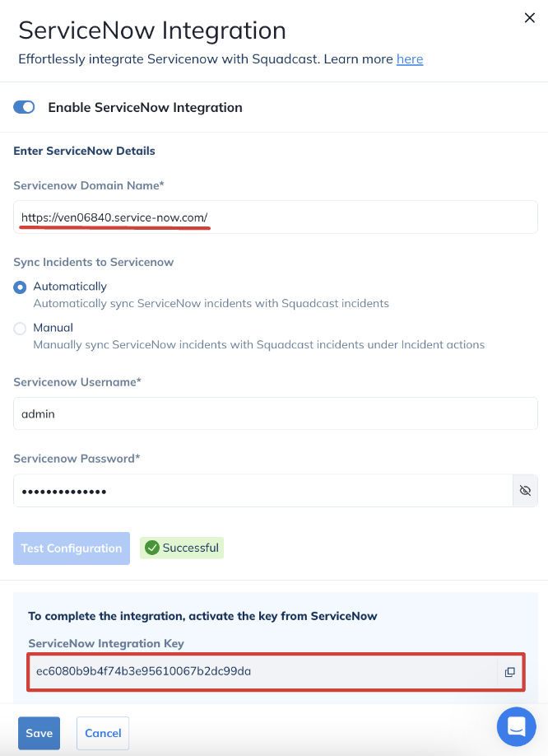Screen dimensions: 548x756
Task: Click into the Servicenow Password field
Action: tap(263, 491)
